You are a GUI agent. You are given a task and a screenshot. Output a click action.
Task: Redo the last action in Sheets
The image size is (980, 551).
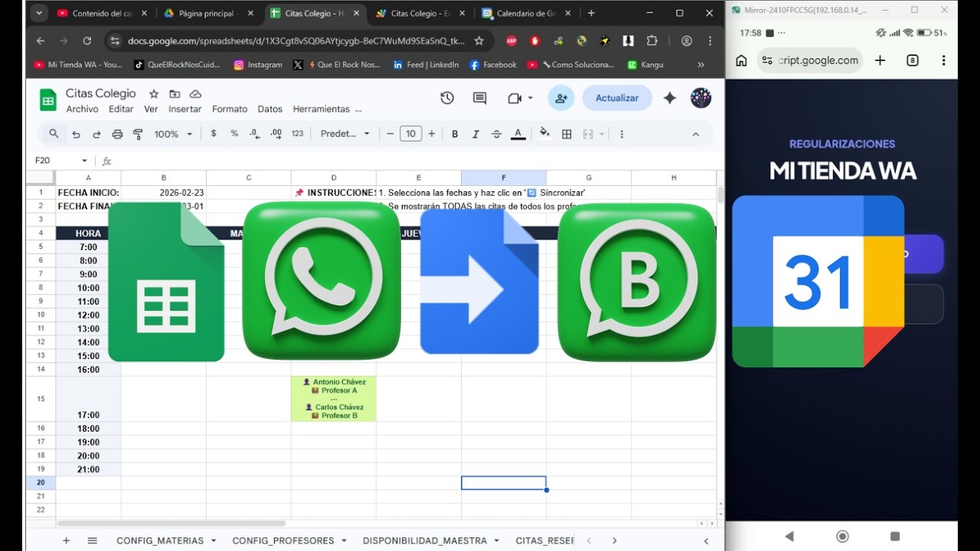coord(96,134)
